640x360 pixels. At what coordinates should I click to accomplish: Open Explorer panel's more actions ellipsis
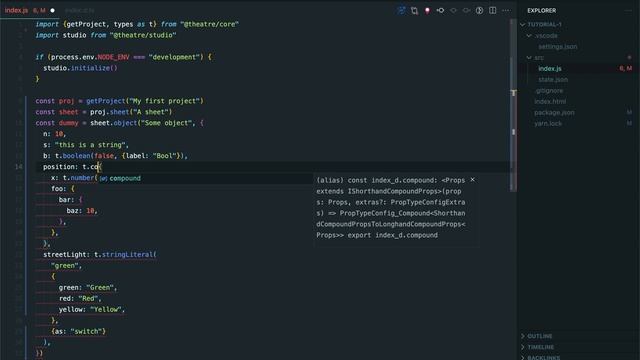(x=629, y=11)
